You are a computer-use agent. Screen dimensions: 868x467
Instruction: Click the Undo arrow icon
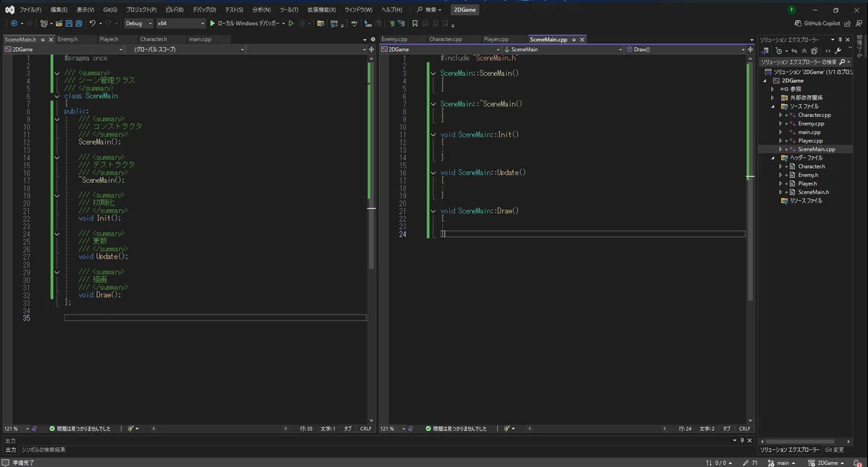[x=93, y=23]
